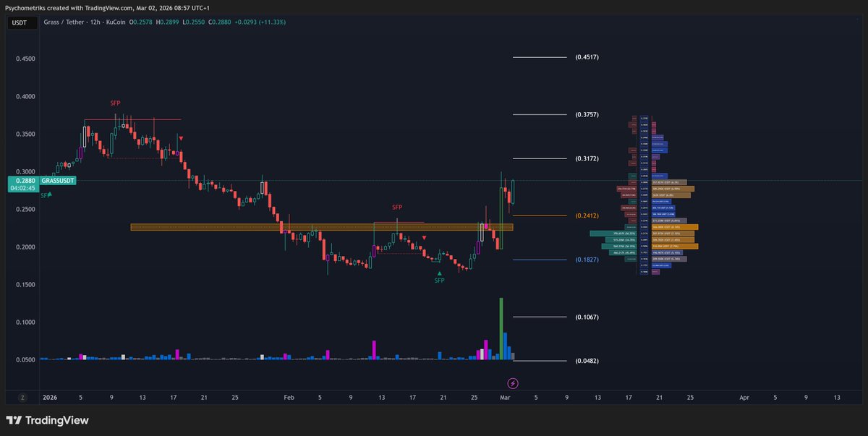
Task: Click the Z timezone button
Action: [x=22, y=397]
